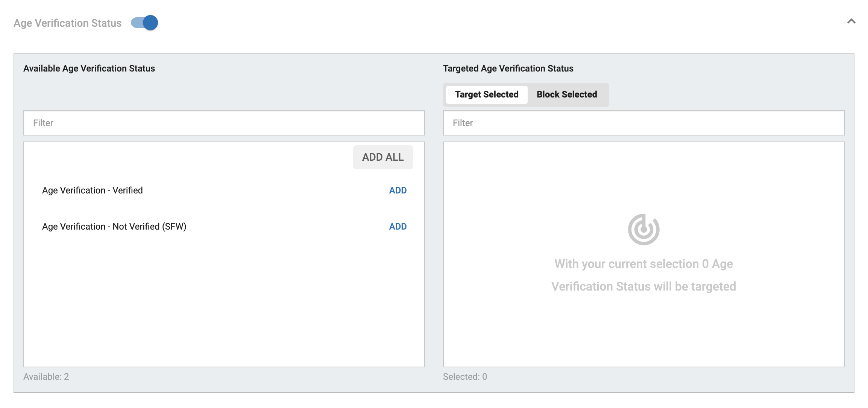The width and height of the screenshot is (868, 408).
Task: Add the Age Verification - Verified status
Action: click(x=398, y=190)
